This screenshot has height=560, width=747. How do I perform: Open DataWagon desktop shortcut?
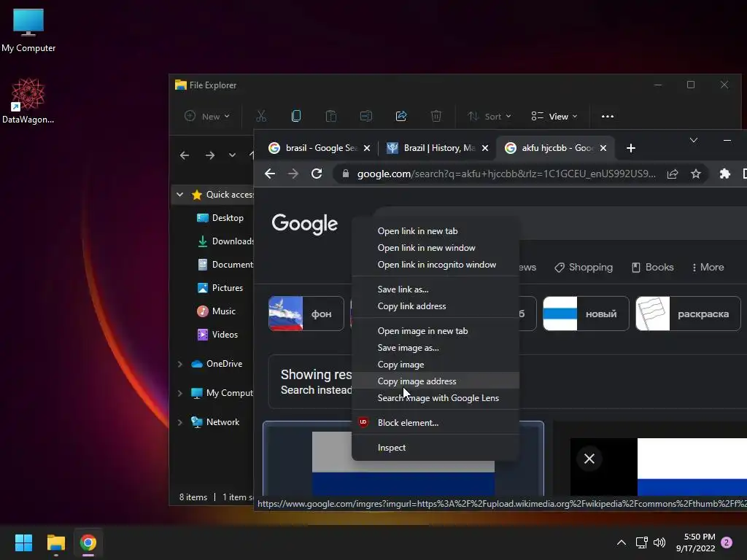point(28,101)
